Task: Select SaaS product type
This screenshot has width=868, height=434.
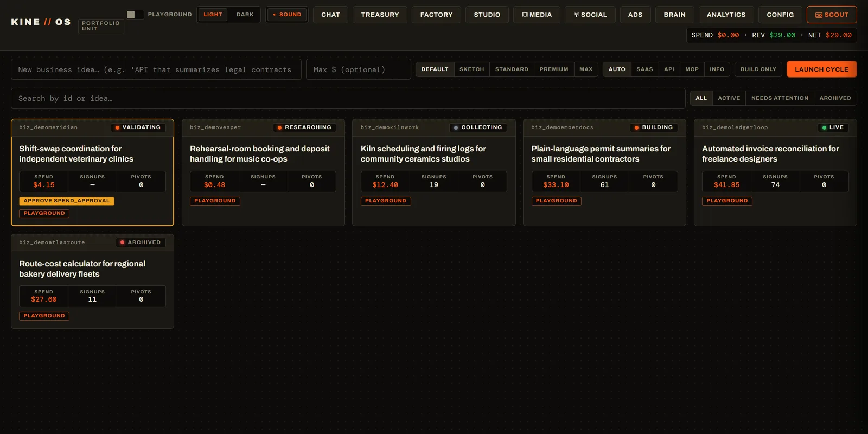Action: pyautogui.click(x=644, y=69)
